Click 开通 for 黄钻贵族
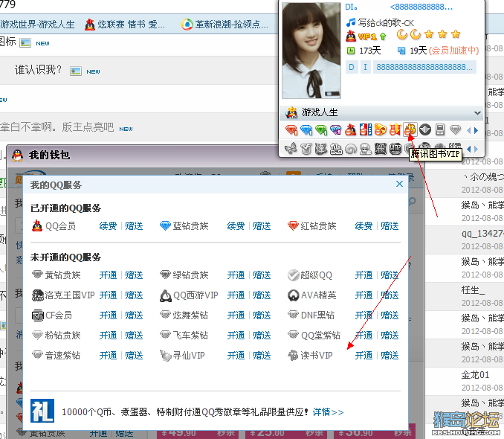Image resolution: width=504 pixels, height=439 pixels. click(108, 275)
